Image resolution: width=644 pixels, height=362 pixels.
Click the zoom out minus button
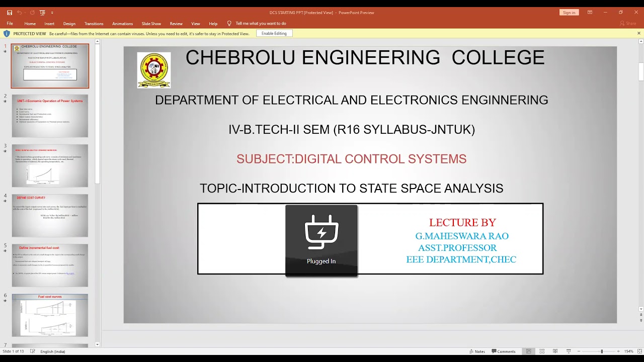579,351
